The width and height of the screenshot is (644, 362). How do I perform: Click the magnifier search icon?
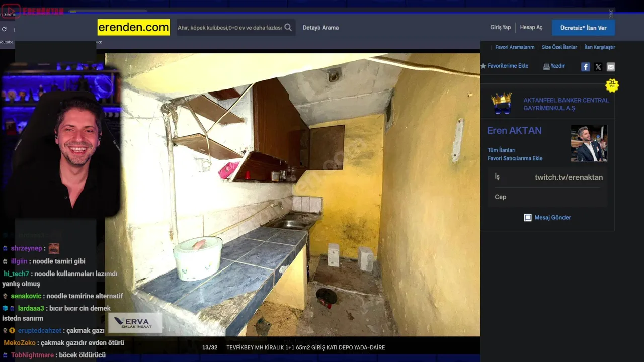coord(288,28)
